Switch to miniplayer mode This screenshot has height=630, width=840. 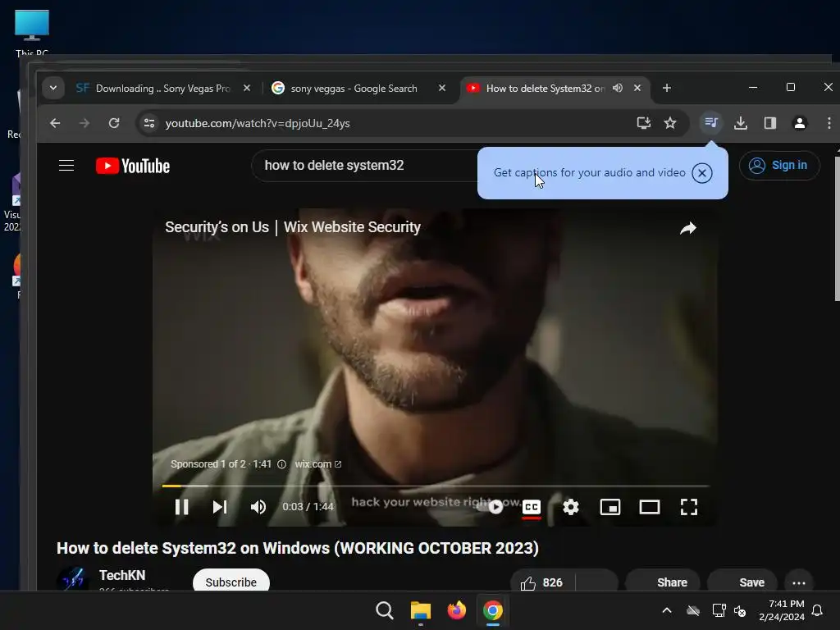(x=610, y=507)
